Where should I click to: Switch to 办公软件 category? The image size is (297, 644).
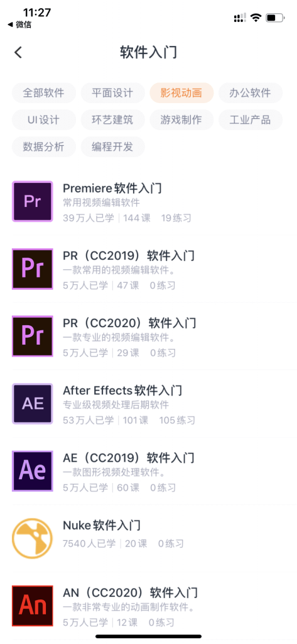[251, 93]
